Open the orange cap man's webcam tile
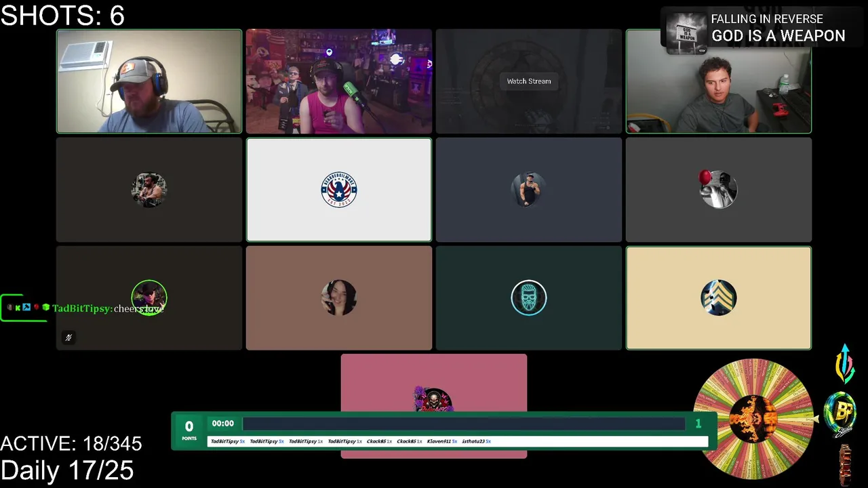Viewport: 868px width, 488px height. click(x=149, y=81)
